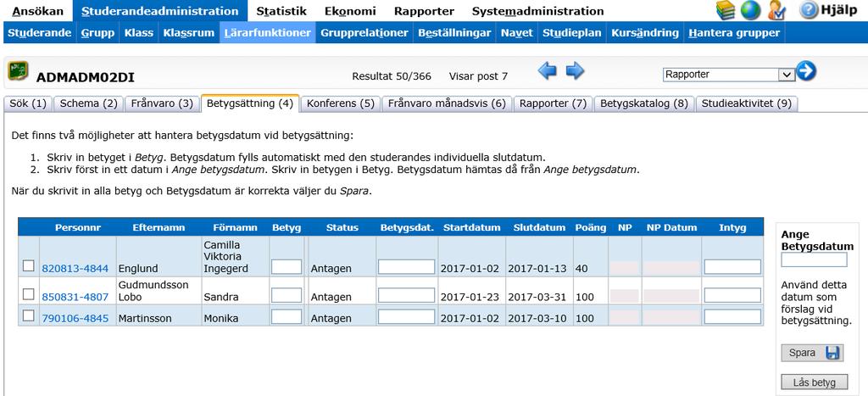Open the Rapporter top menu

click(424, 11)
